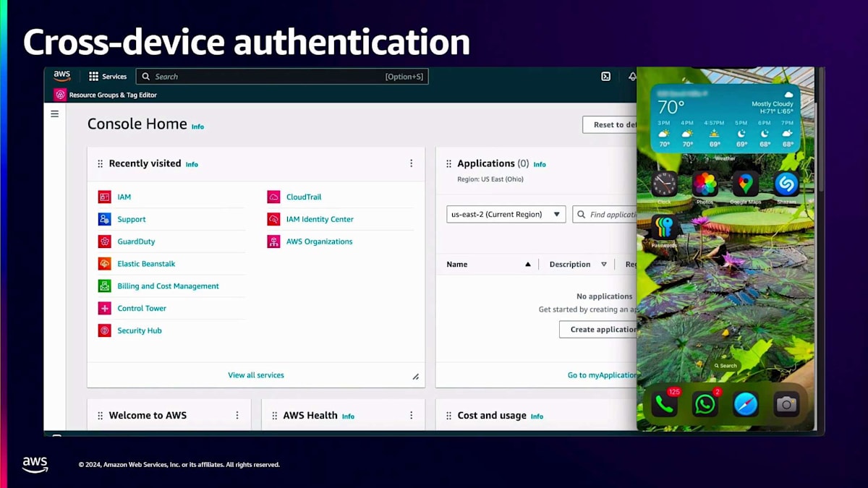
Task: Focus the Find applications search box
Action: pyautogui.click(x=605, y=214)
